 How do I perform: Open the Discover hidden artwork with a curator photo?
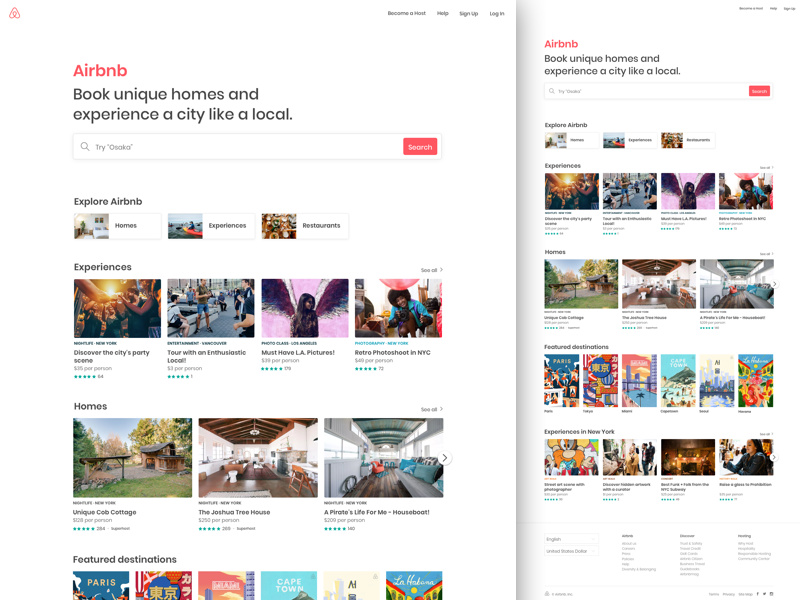click(630, 457)
